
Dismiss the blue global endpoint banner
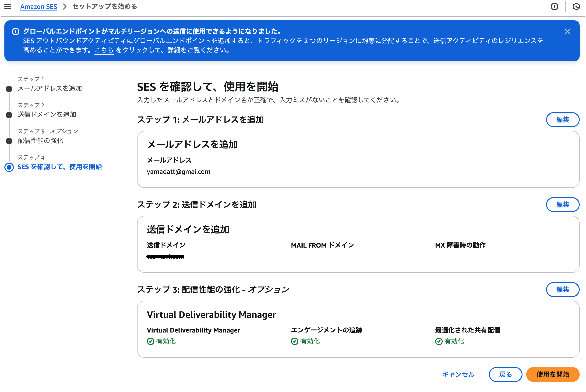click(x=567, y=31)
